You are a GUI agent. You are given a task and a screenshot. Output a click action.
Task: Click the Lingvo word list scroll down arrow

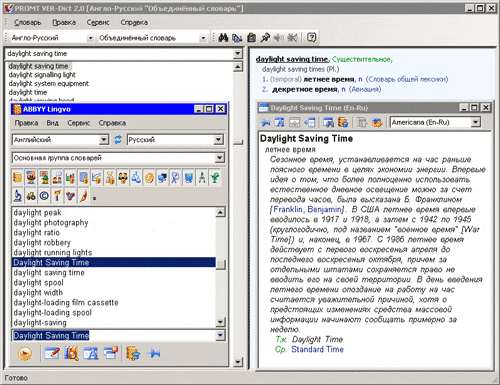pos(220,322)
